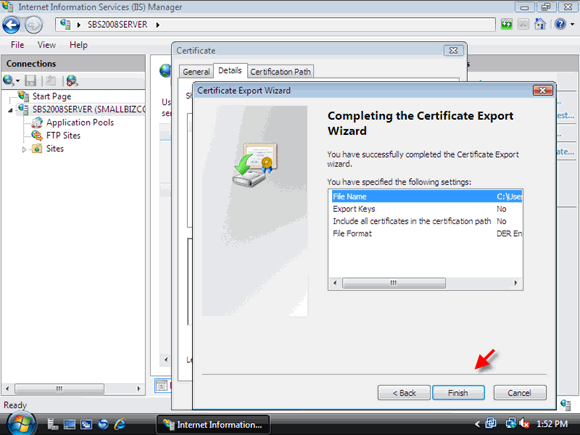
Task: Select Export Keys row in settings list
Action: 427,209
